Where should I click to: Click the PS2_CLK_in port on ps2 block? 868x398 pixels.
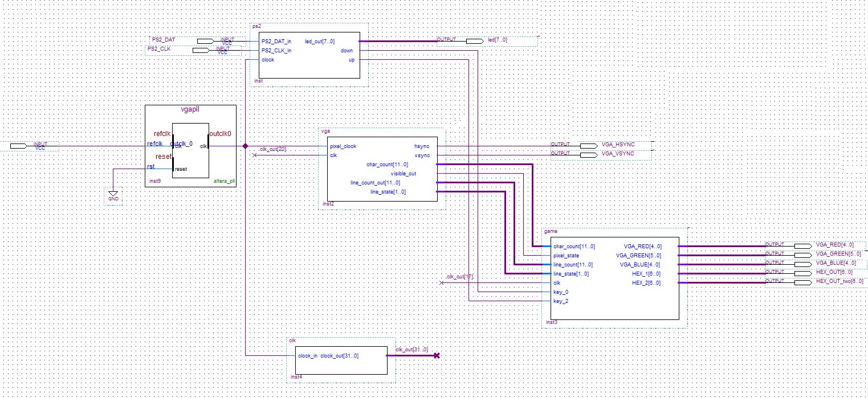pyautogui.click(x=276, y=51)
